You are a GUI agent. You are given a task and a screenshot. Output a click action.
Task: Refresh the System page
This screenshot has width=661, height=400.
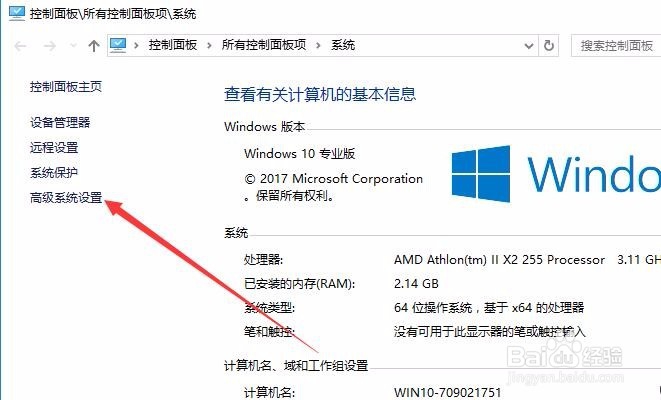click(548, 45)
